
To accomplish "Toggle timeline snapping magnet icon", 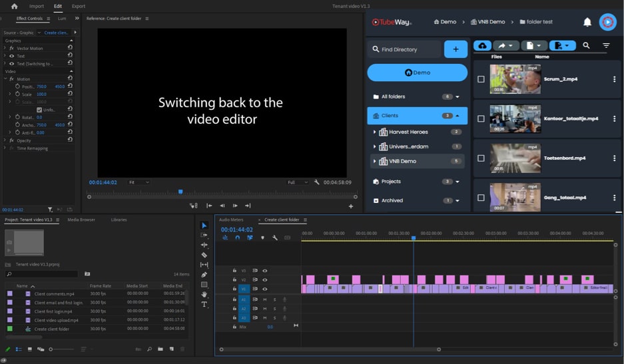I will click(x=237, y=238).
